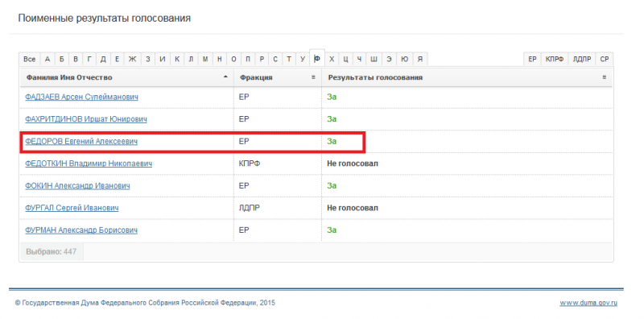Show only the ЛДПР faction
This screenshot has width=644, height=319.
click(x=582, y=59)
